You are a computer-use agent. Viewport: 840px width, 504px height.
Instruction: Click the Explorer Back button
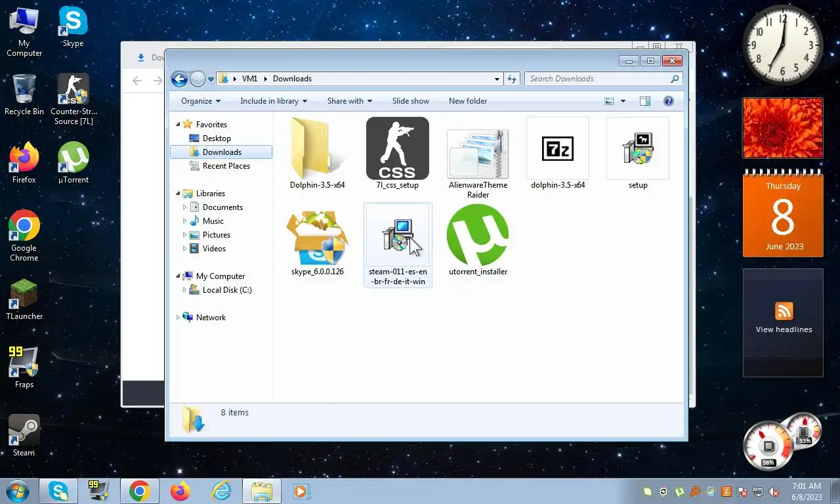pyautogui.click(x=179, y=79)
